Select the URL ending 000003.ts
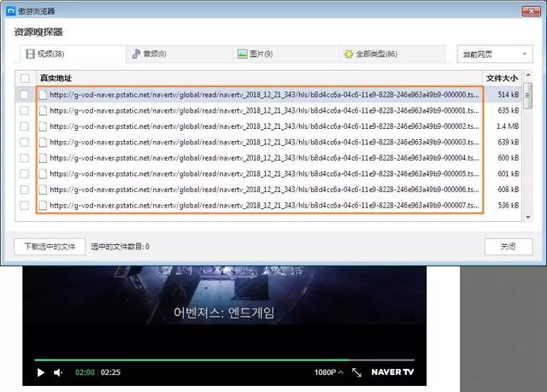 pos(264,142)
